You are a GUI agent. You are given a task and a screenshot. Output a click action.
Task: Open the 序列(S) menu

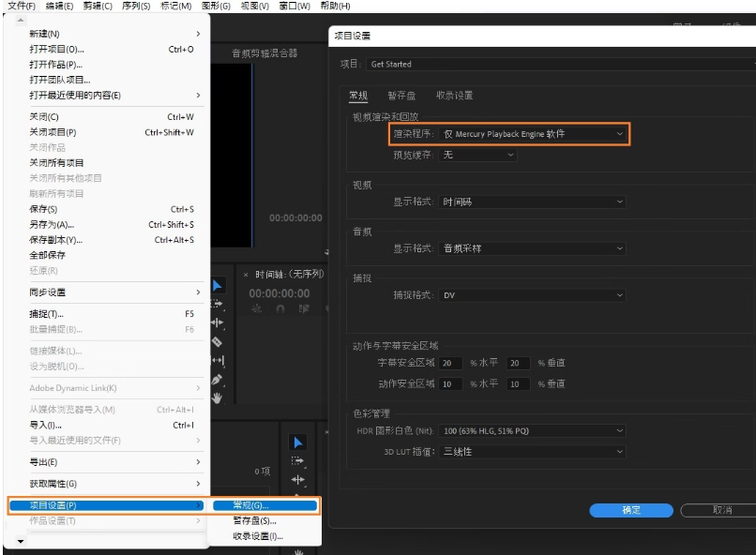coord(136,6)
